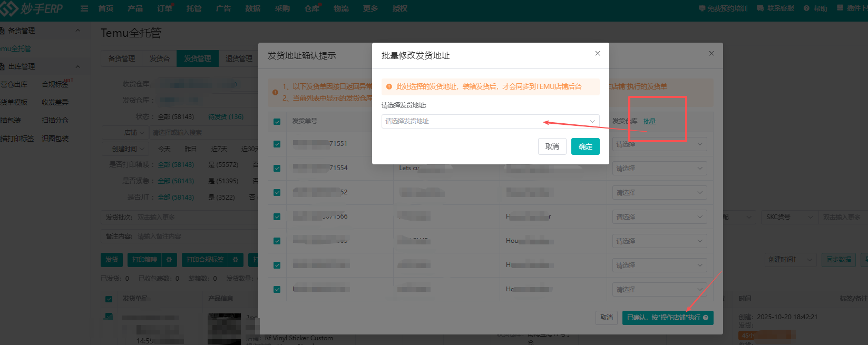
Task: Open 帮助 help in header
Action: click(815, 8)
